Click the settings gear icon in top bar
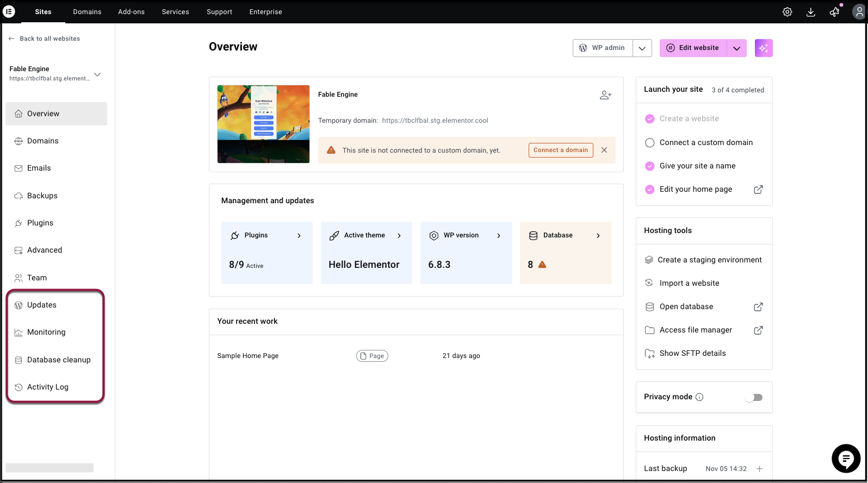The width and height of the screenshot is (868, 483). coord(787,12)
